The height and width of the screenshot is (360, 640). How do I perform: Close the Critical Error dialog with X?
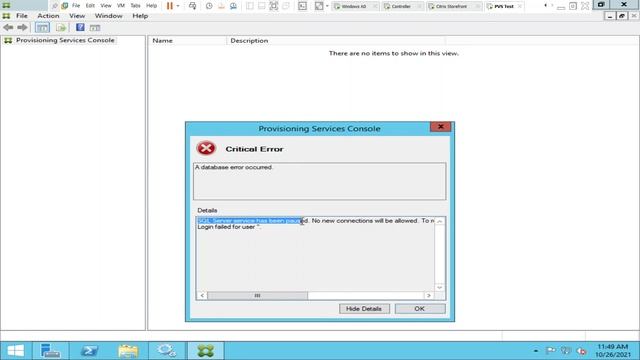[440, 127]
